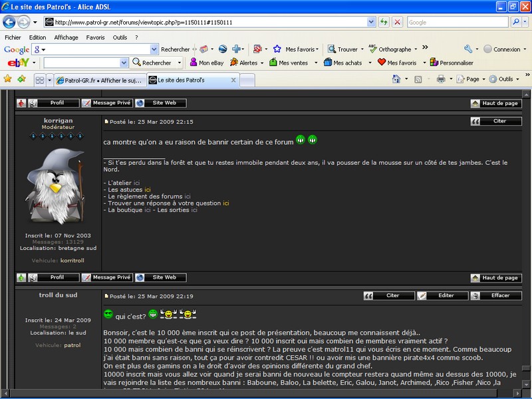532x399 pixels.
Task: Click Haut de page below korrigan's post
Action: tap(496, 278)
